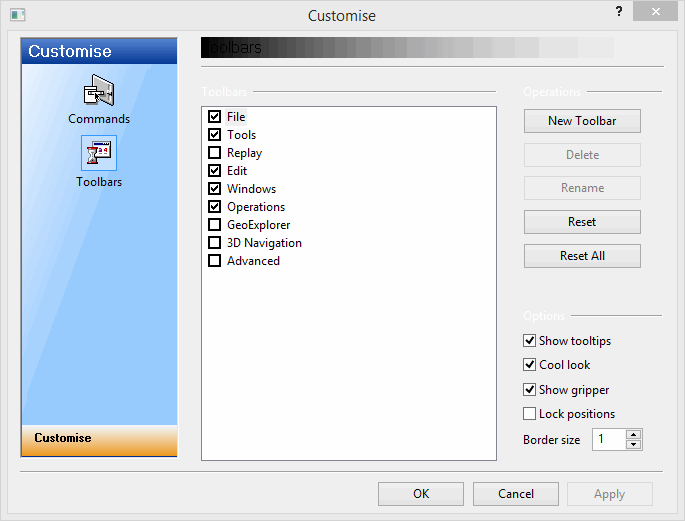Select the Advanced entry text in list
Viewport: 685px width, 521px height.
click(x=253, y=261)
